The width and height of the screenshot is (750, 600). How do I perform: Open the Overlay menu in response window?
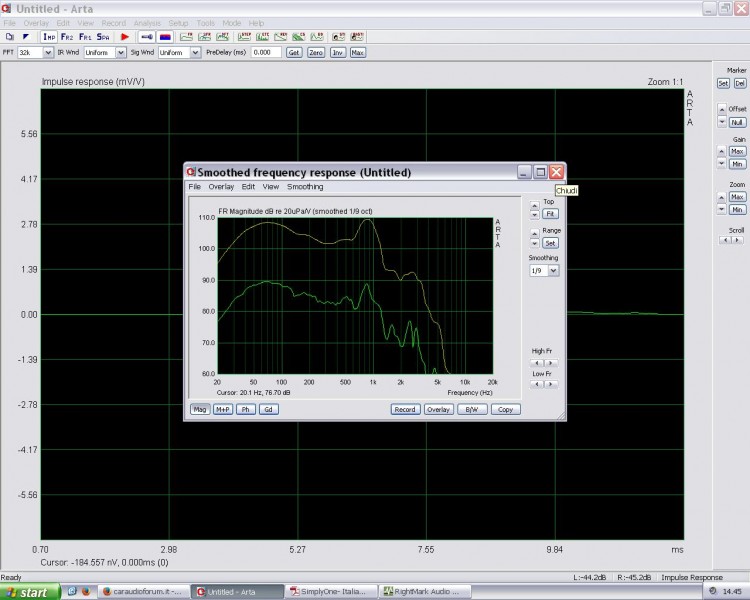pyautogui.click(x=221, y=187)
